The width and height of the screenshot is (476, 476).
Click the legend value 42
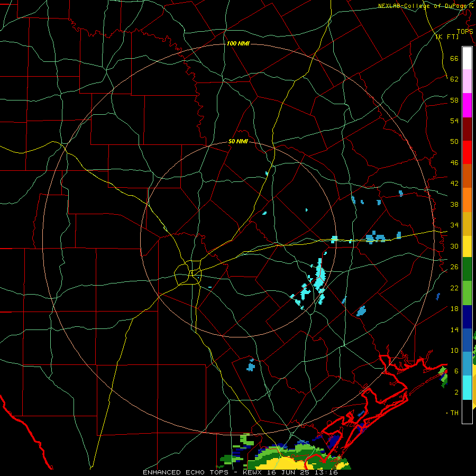click(x=454, y=184)
